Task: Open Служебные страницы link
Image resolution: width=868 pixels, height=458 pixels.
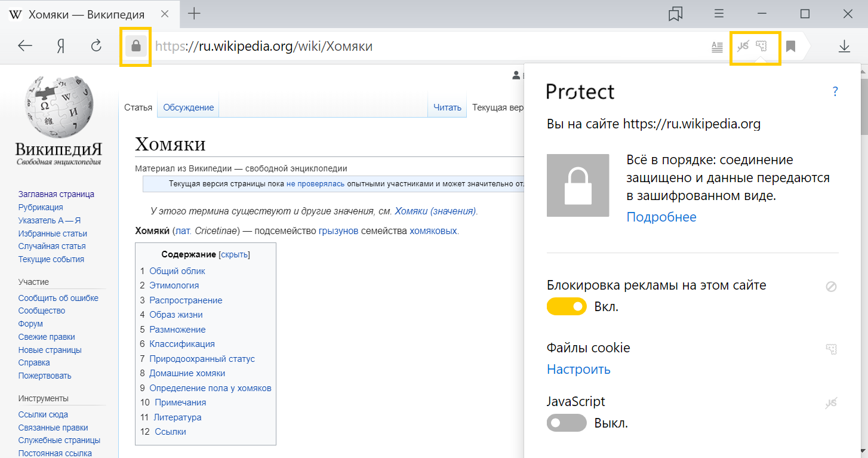Action: tap(59, 440)
